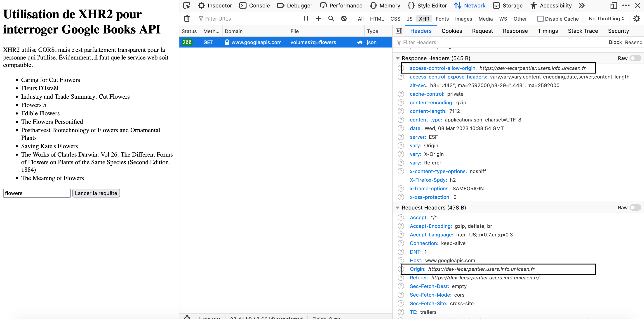Close the developer tools panel
The width and height of the screenshot is (644, 319).
coord(637,5)
